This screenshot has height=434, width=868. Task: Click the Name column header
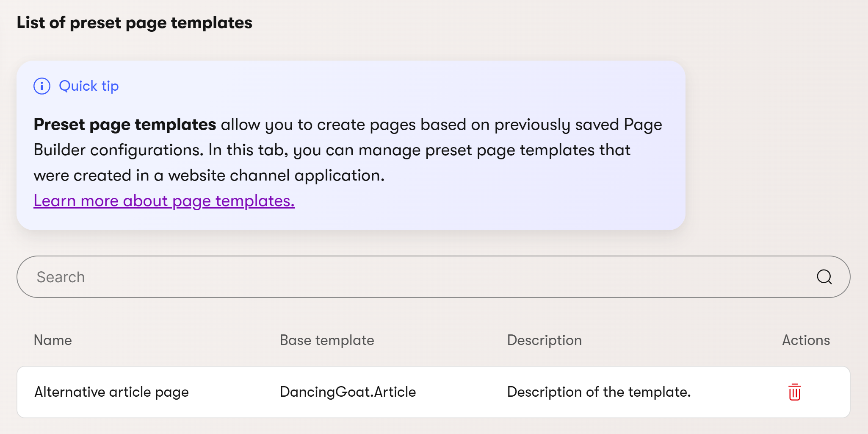click(x=53, y=340)
